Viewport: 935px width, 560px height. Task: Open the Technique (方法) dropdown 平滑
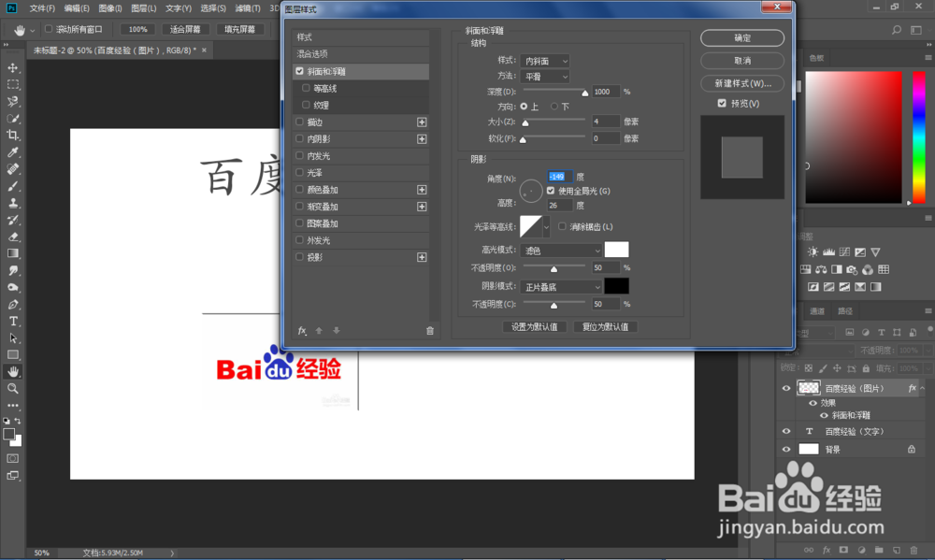[x=545, y=77]
